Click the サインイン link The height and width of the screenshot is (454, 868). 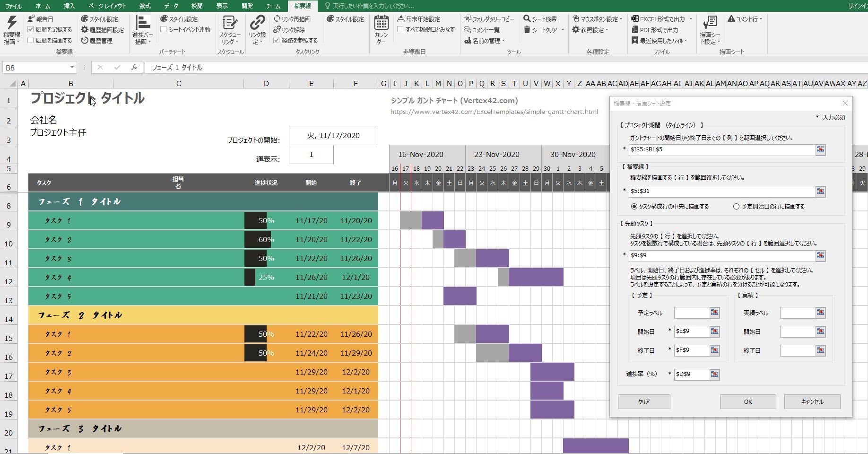858,6
